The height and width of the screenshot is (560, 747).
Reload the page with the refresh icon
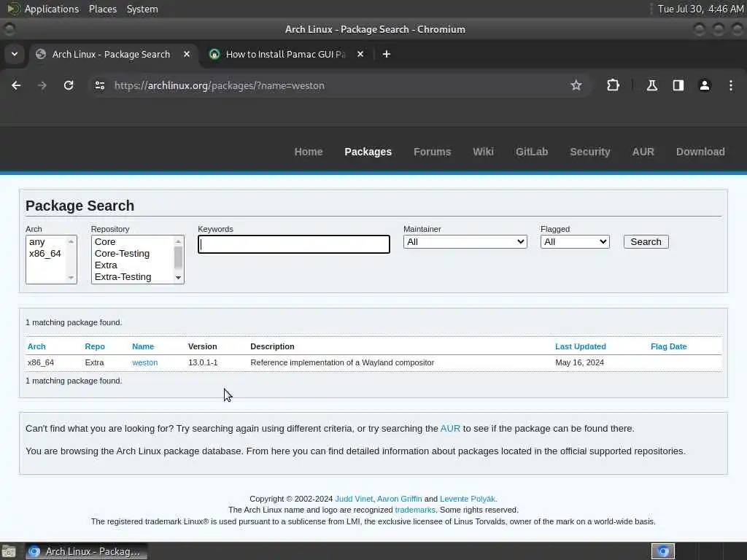pyautogui.click(x=69, y=85)
